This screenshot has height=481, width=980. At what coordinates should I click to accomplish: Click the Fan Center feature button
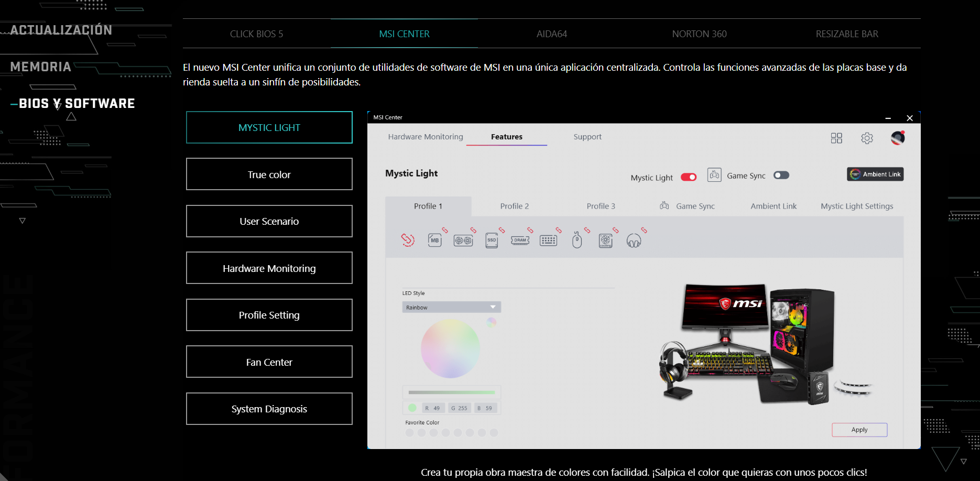tap(269, 362)
